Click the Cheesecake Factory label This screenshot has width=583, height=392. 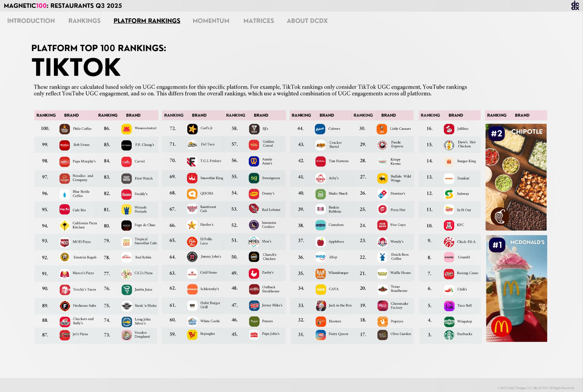click(399, 306)
